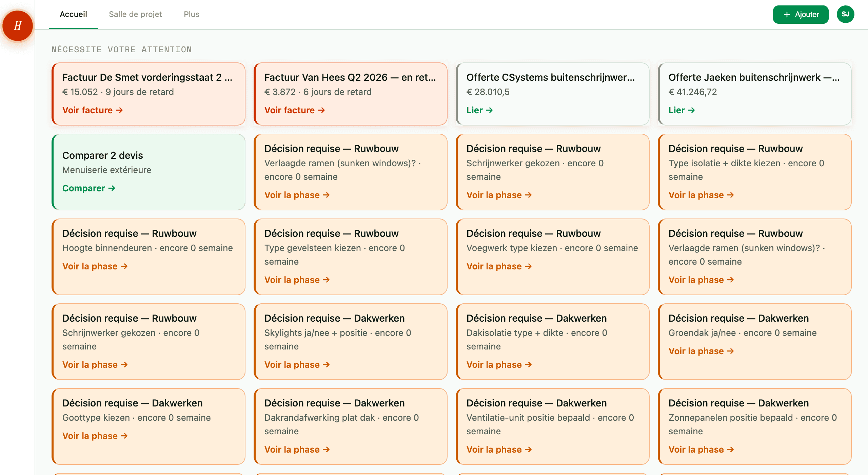Open the Salle de projet tab
The height and width of the screenshot is (475, 868).
coord(135,14)
